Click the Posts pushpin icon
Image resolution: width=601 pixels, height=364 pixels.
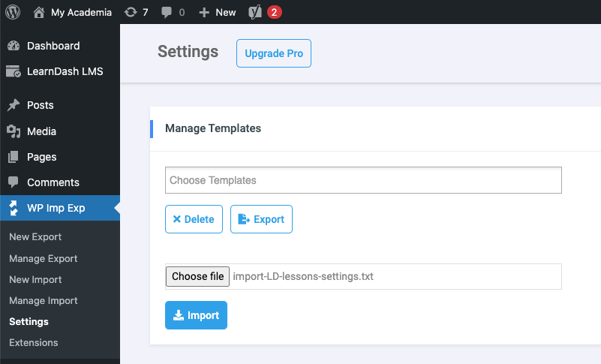tap(14, 105)
